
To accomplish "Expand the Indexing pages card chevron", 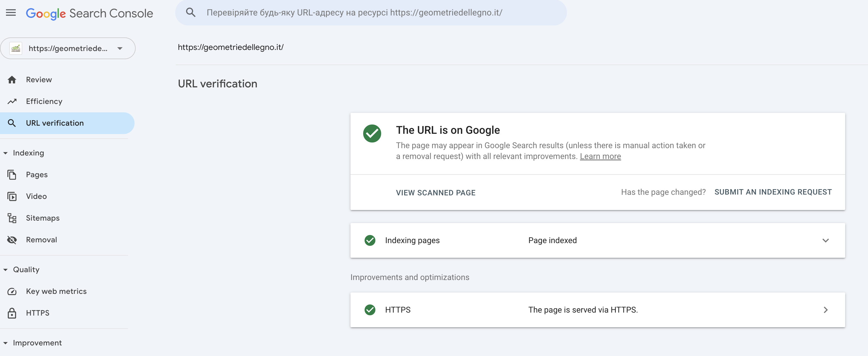I will tap(825, 240).
